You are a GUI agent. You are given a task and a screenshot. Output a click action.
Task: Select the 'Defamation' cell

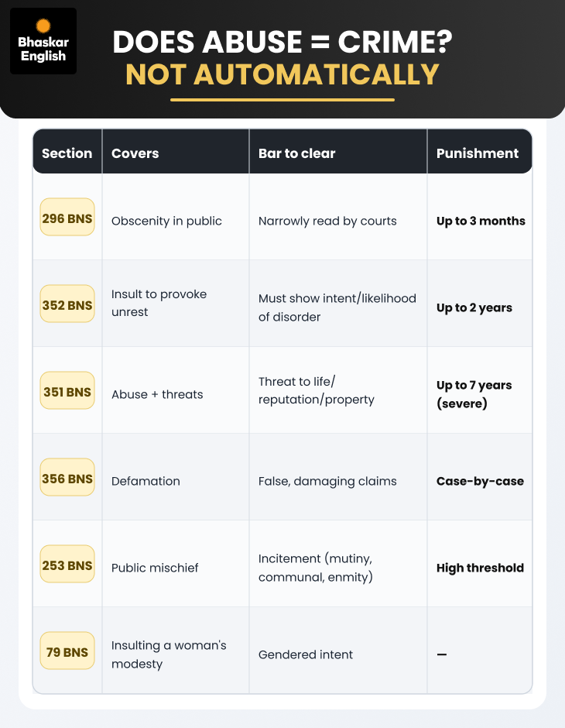click(x=146, y=481)
